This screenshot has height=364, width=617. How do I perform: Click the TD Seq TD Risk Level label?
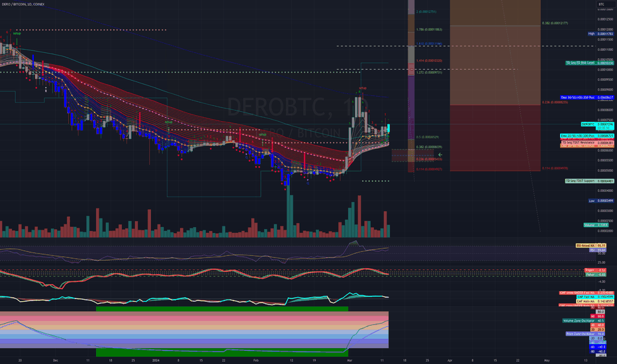click(589, 63)
